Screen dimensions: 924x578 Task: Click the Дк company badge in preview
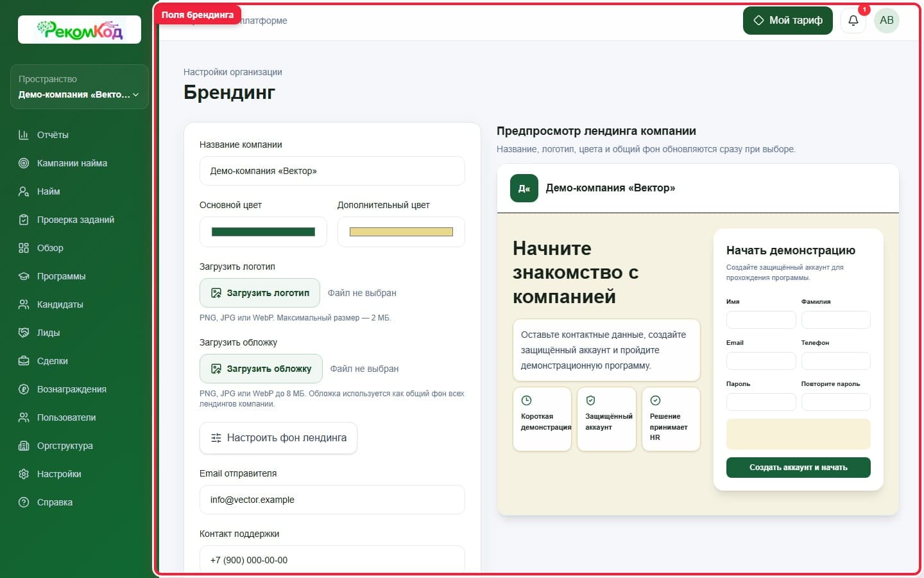click(524, 188)
